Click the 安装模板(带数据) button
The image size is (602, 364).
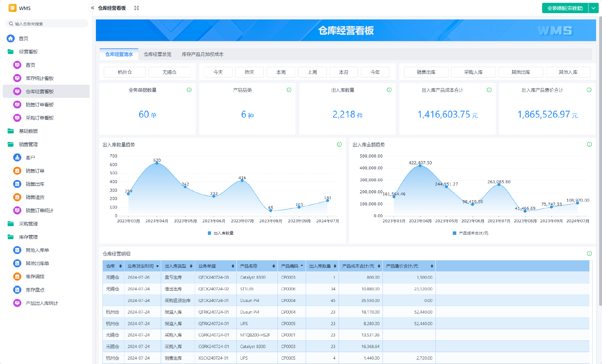(565, 8)
